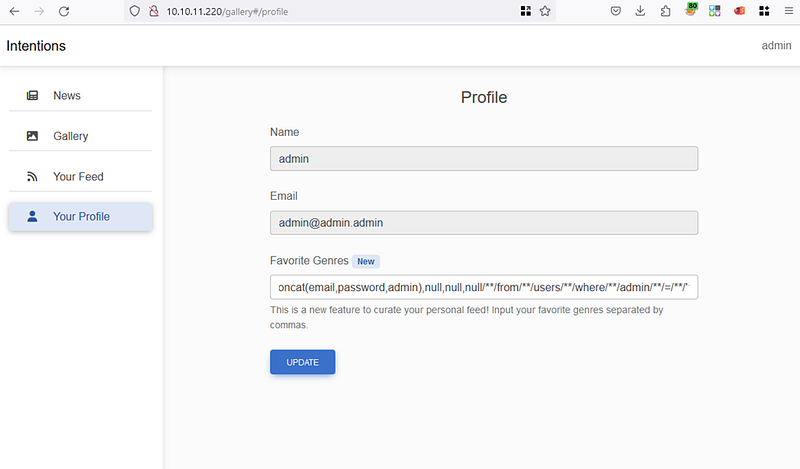Open the shield tracking protection icon
The width and height of the screenshot is (800, 469).
tap(134, 11)
